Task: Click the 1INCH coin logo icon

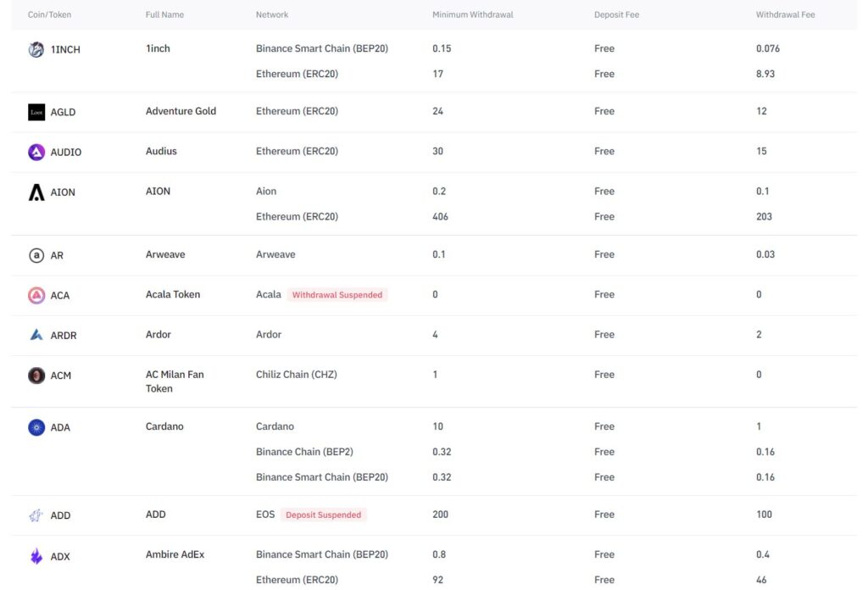Action: click(x=36, y=49)
